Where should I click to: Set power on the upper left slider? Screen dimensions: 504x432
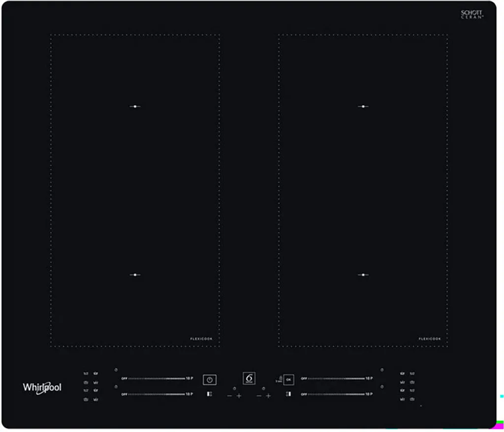pos(157,379)
